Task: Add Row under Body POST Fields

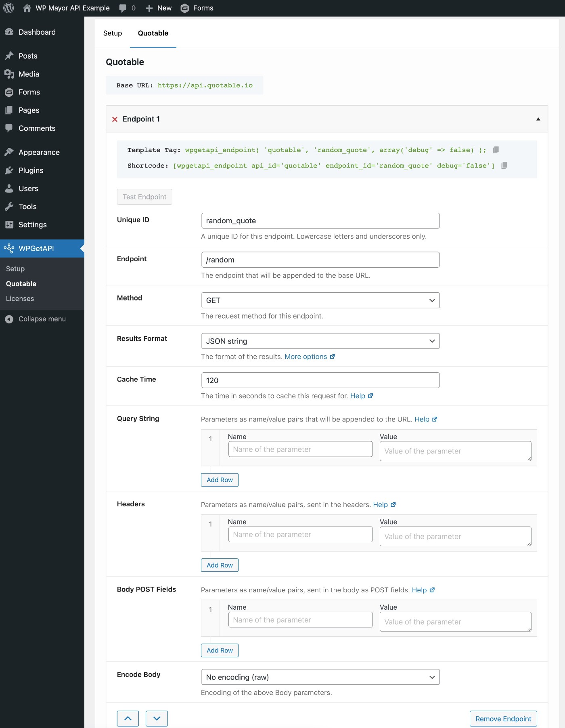Action: click(220, 650)
